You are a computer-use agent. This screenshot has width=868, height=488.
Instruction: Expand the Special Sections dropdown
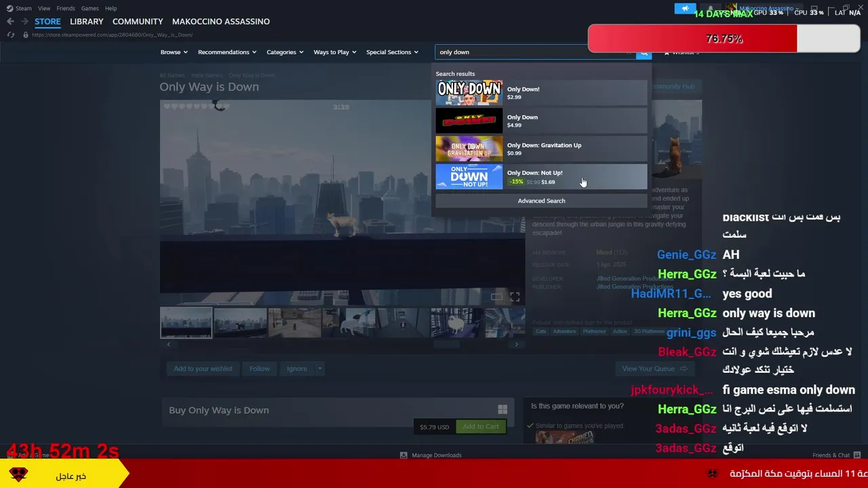(393, 52)
